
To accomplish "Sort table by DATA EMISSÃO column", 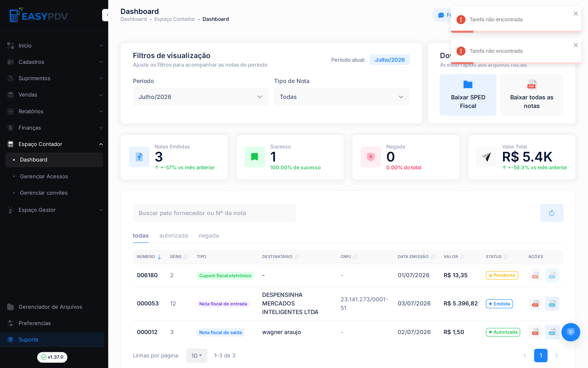I will pos(416,257).
